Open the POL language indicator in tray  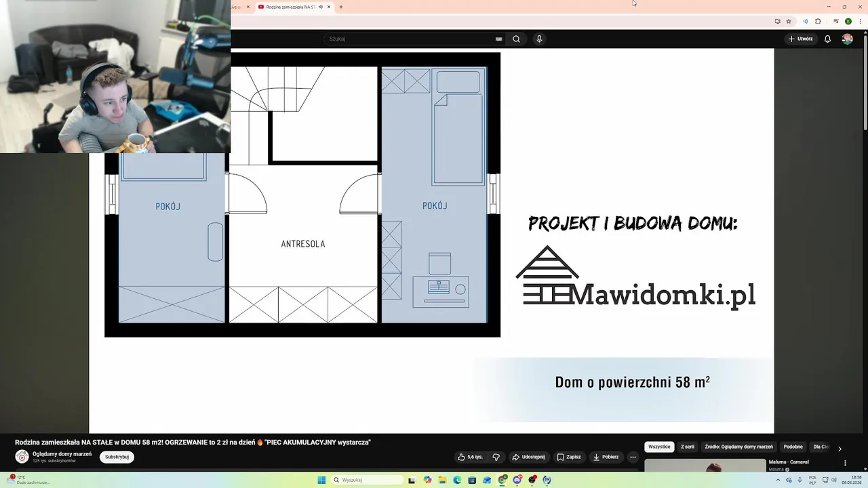click(812, 480)
